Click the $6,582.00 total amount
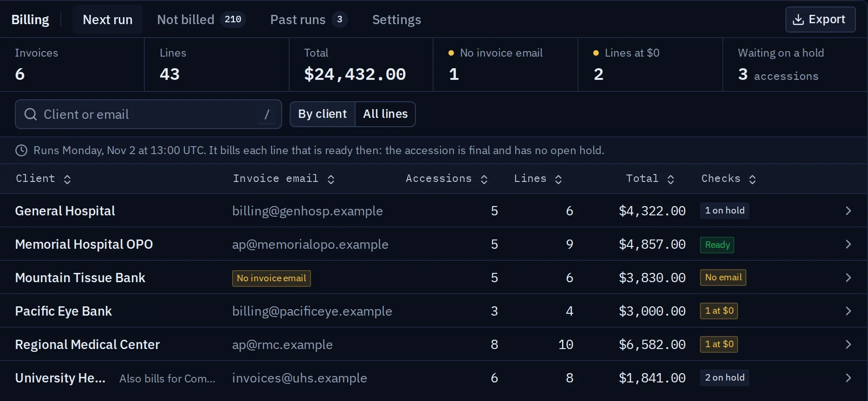This screenshot has height=401, width=868. pyautogui.click(x=652, y=344)
